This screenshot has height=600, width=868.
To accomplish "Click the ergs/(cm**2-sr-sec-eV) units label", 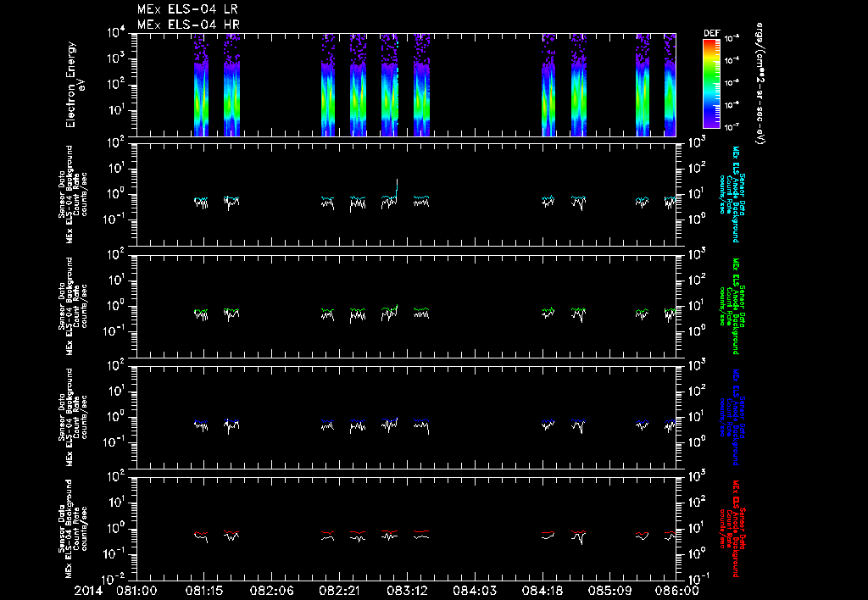I will [760, 84].
